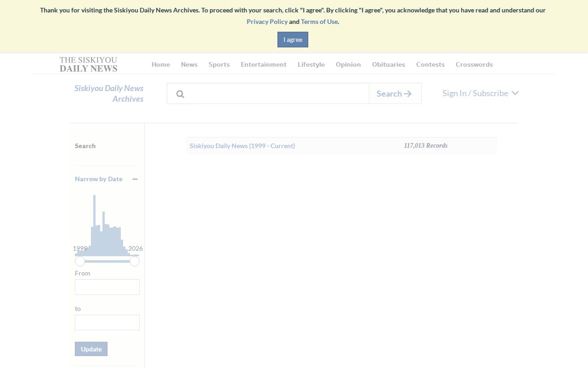Click The Siskiyou Daily News logo
Viewport: 588px width, 368px height.
tap(88, 64)
